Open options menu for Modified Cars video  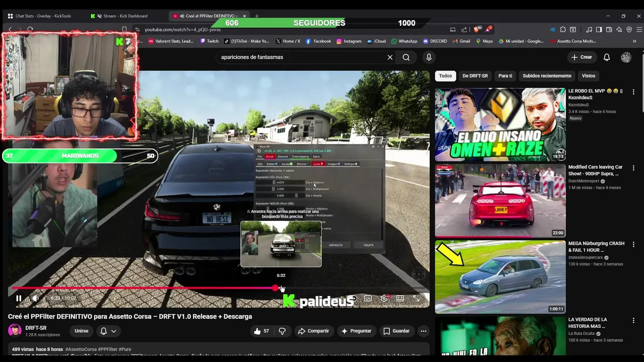click(x=633, y=168)
